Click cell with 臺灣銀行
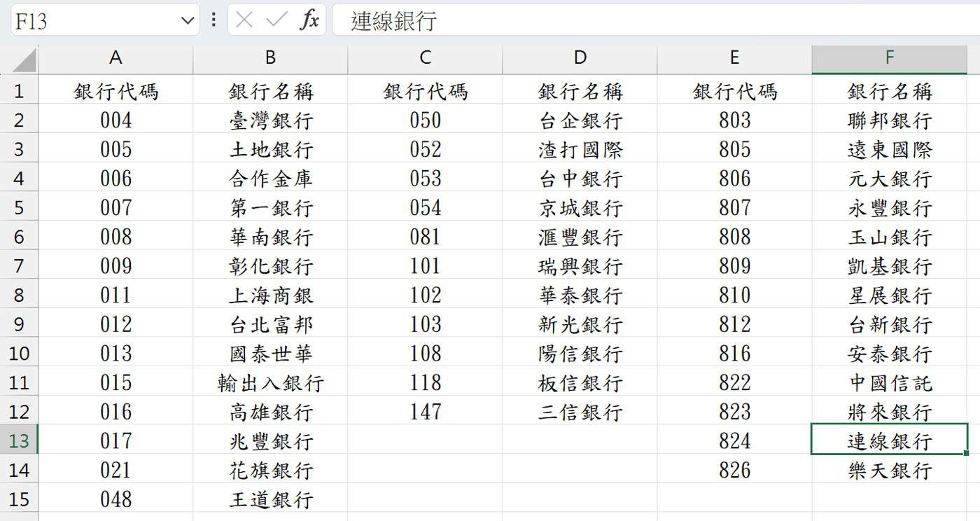This screenshot has height=521, width=980. pyautogui.click(x=270, y=120)
